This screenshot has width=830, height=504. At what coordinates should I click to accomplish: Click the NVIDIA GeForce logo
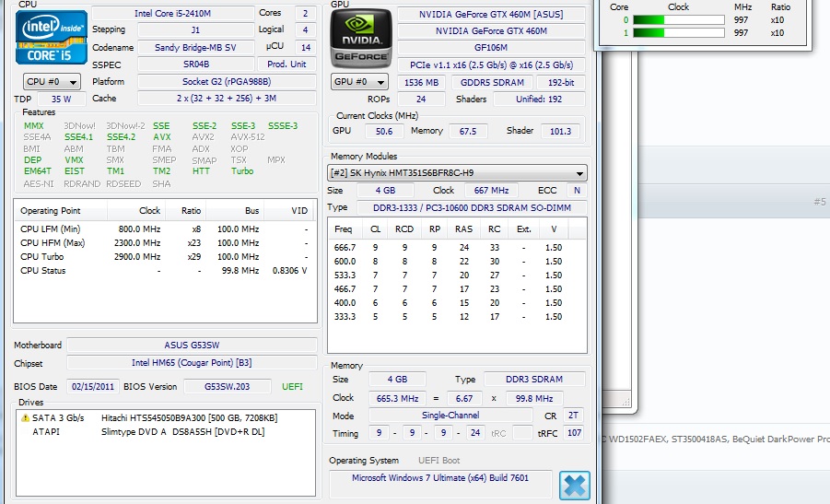point(361,38)
